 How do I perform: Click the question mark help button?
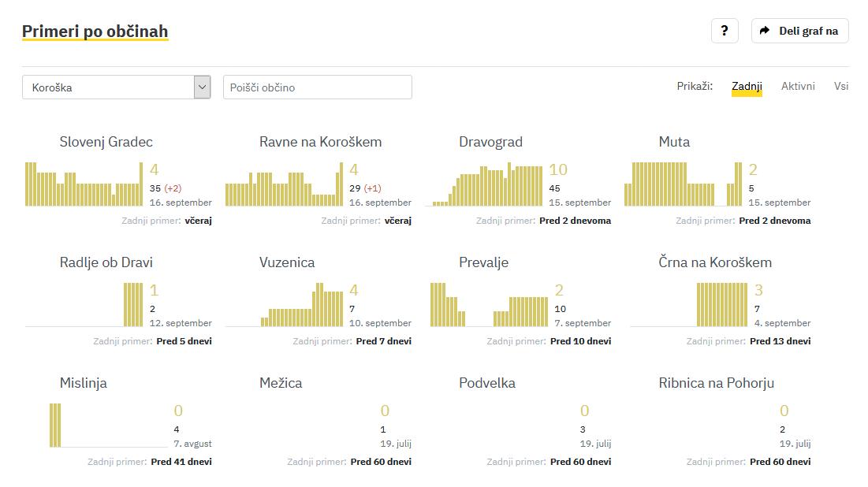pyautogui.click(x=725, y=31)
